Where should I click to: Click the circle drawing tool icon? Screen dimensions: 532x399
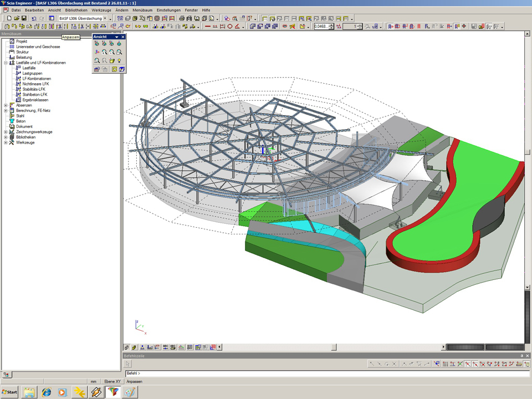coord(230,26)
